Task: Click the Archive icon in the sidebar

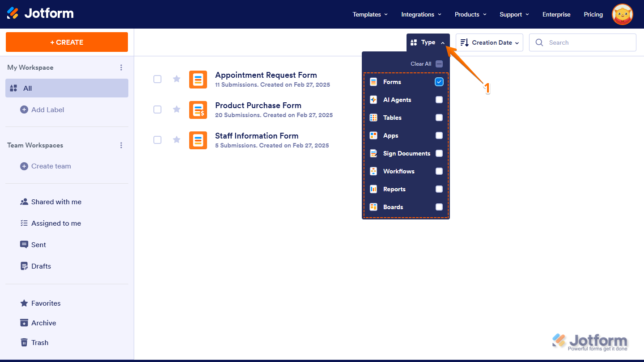Action: pos(23,323)
